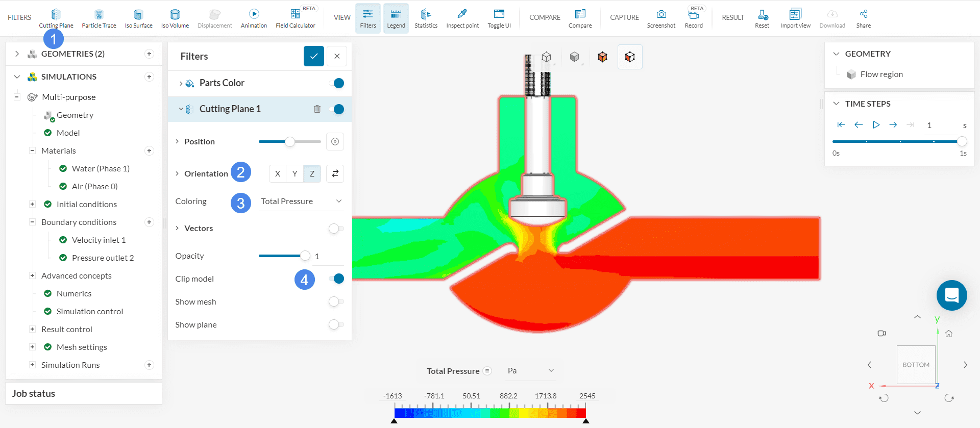Viewport: 980px width, 428px height.
Task: Disable the Clip model toggle
Action: 336,279
